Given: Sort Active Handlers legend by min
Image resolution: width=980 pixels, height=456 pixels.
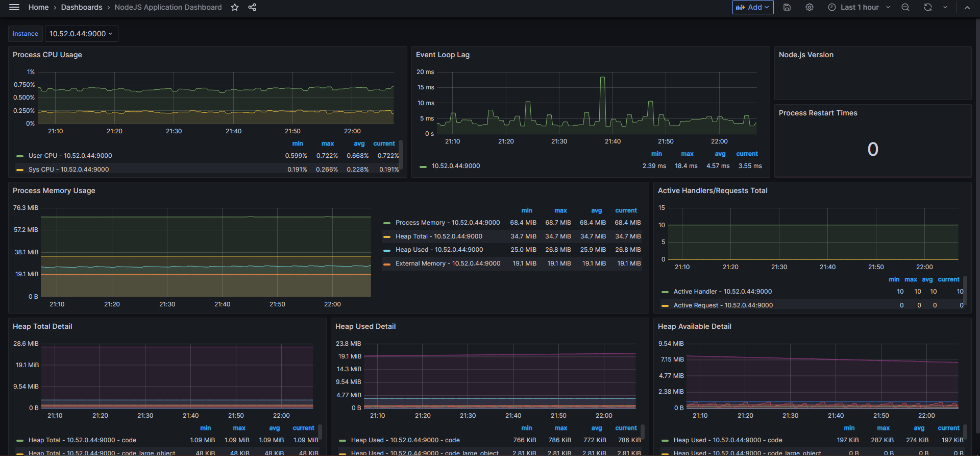Looking at the screenshot, I should [894, 279].
